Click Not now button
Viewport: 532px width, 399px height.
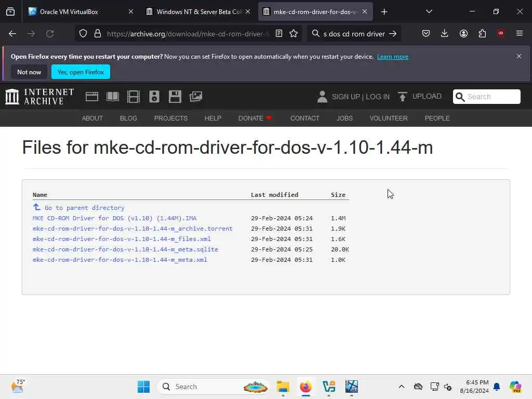click(29, 72)
